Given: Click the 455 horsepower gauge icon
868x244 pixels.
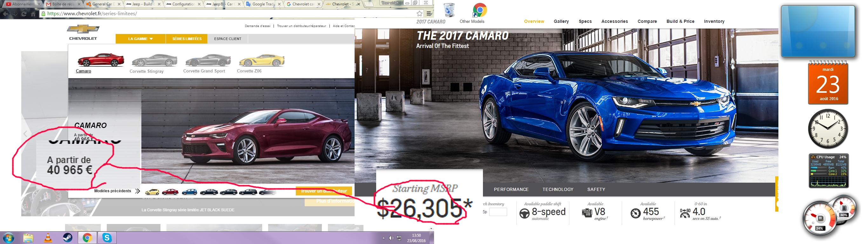Looking at the screenshot, I should [x=635, y=213].
